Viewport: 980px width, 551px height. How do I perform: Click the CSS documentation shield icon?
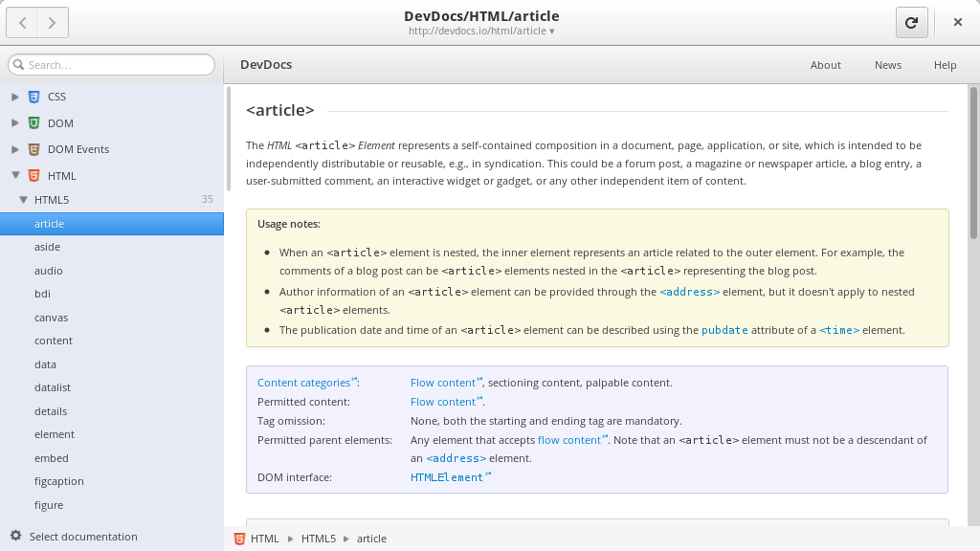(34, 97)
